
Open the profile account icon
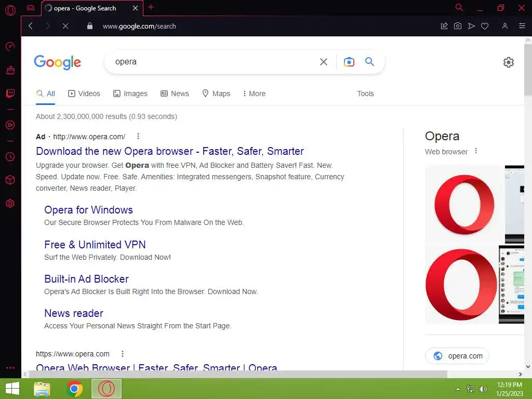pyautogui.click(x=505, y=26)
